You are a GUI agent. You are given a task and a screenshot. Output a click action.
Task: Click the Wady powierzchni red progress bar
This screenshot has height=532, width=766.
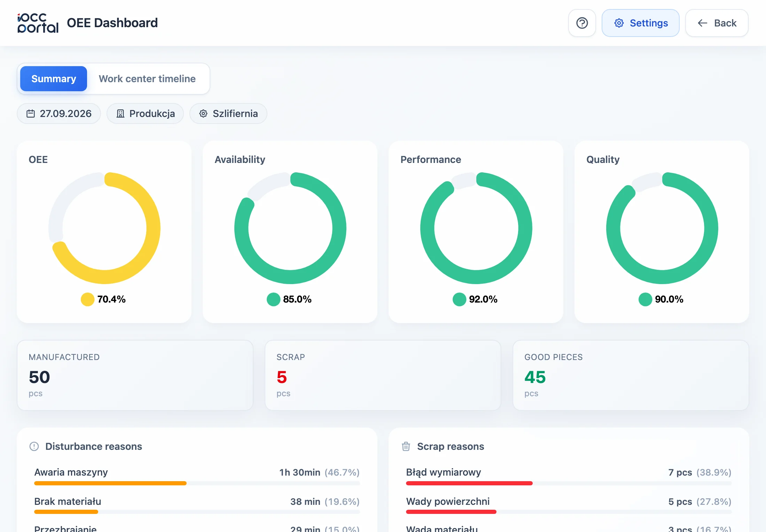coord(451,512)
